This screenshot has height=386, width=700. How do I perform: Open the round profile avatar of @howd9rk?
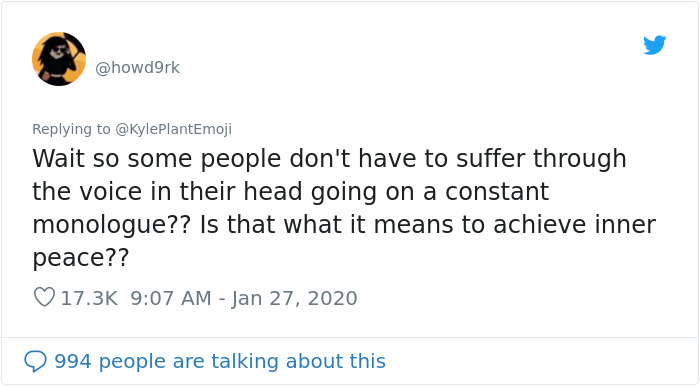[x=59, y=59]
